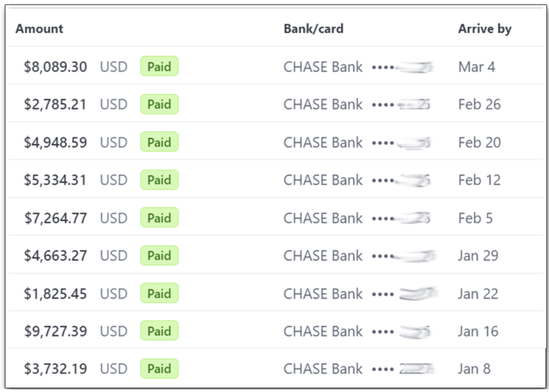The width and height of the screenshot is (549, 392).
Task: Click CHASE Bank on the Feb 26 row
Action: pos(323,105)
